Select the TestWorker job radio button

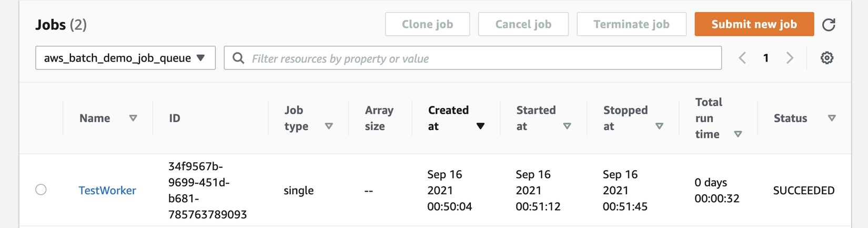41,190
